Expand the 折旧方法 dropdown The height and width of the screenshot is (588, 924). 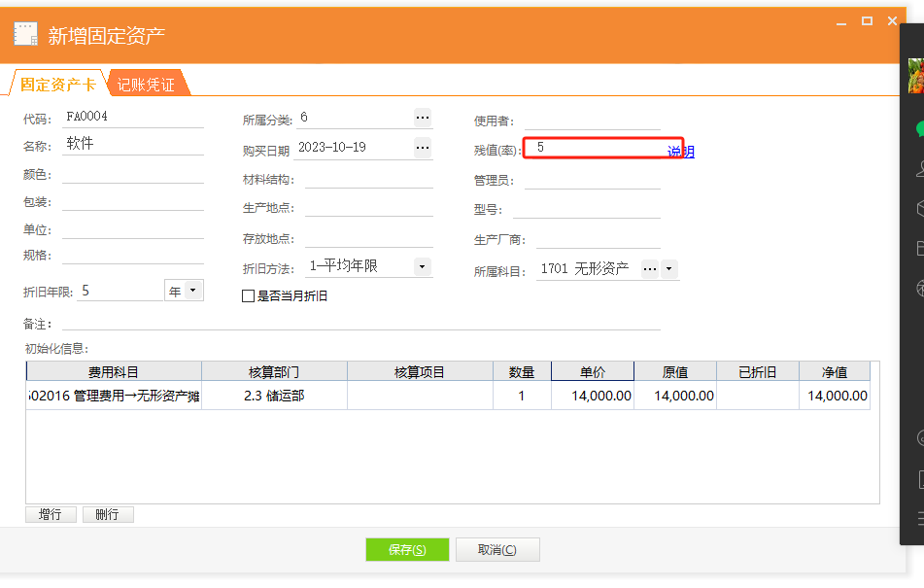tap(422, 266)
